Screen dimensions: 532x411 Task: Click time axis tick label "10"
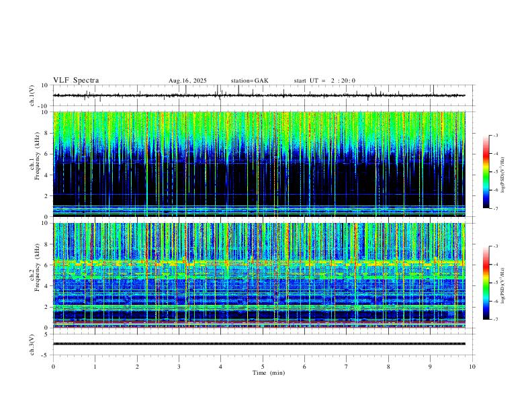(472, 367)
